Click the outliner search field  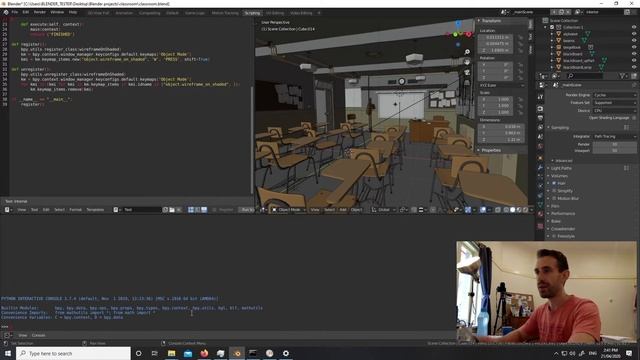pyautogui.click(x=584, y=76)
